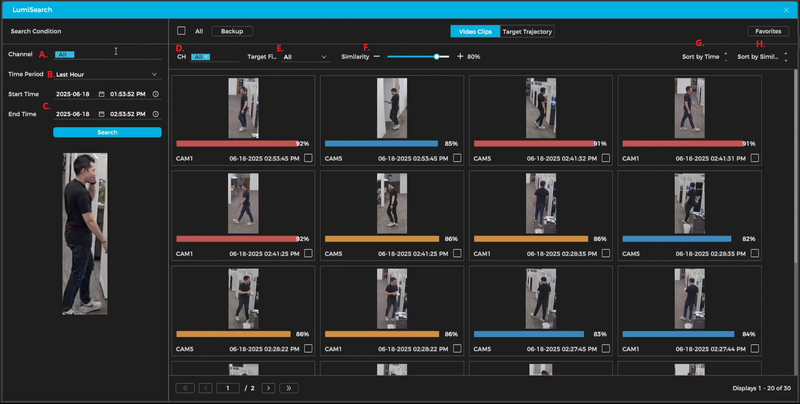Jump to the last results page
Image resolution: width=800 pixels, height=404 pixels.
click(289, 387)
